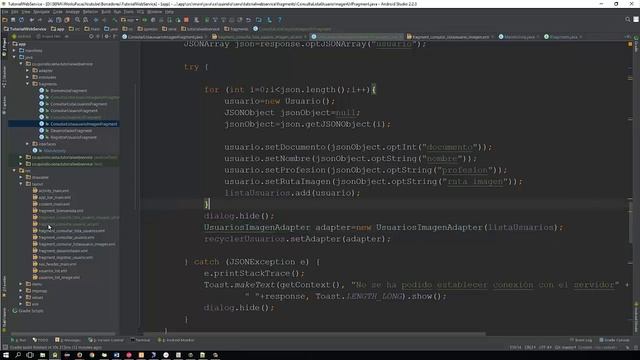Switch to MainActivity.java editor tab
The height and width of the screenshot is (360, 640).
tap(518, 37)
